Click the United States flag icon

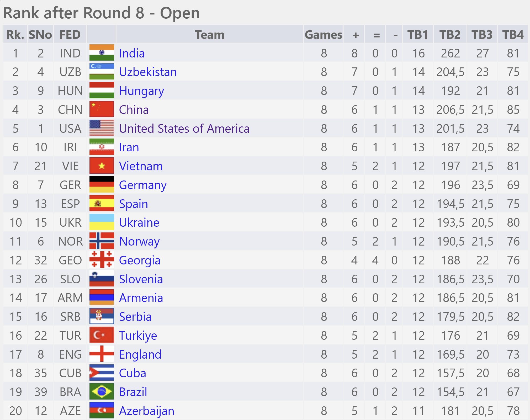[x=102, y=128]
